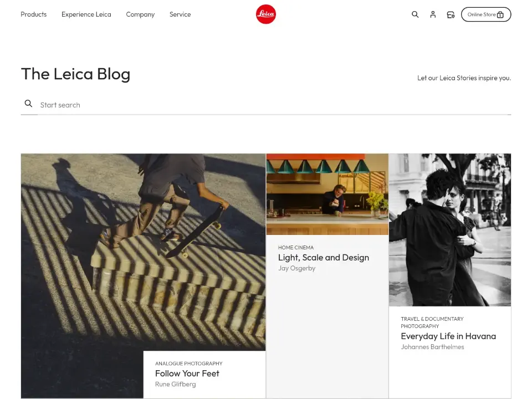Click the Analogue Photography category label
The image size is (532, 399).
click(x=188, y=364)
